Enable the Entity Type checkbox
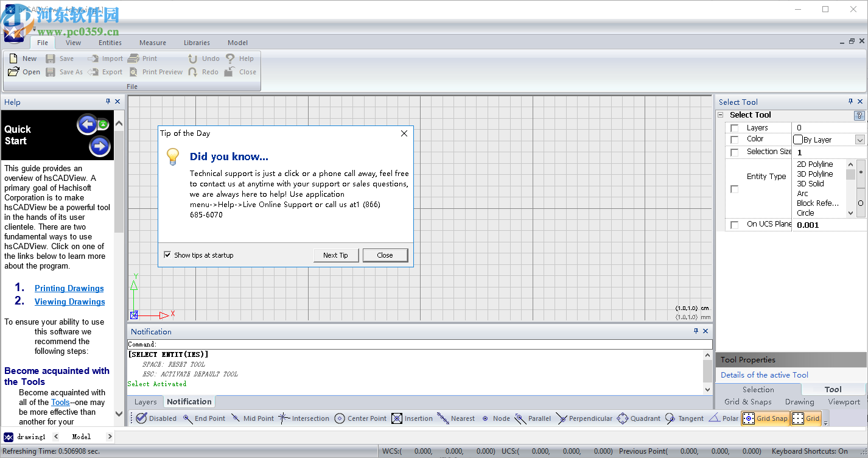868x458 pixels. coord(735,189)
